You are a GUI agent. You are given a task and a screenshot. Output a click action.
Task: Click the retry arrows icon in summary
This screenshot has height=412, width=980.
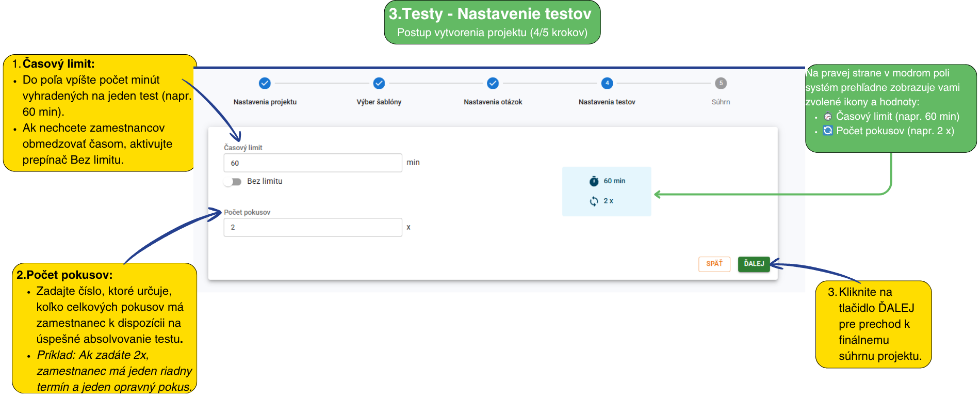coord(594,201)
